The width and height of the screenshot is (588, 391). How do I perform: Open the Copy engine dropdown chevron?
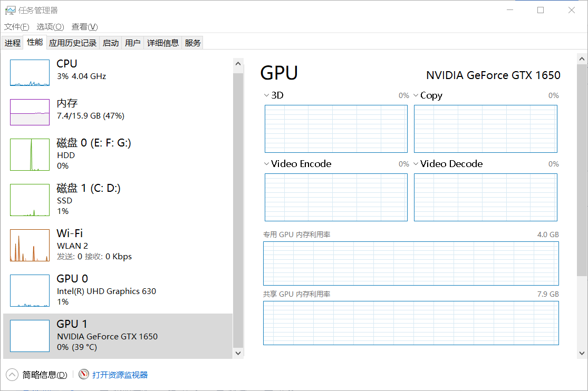click(x=416, y=95)
